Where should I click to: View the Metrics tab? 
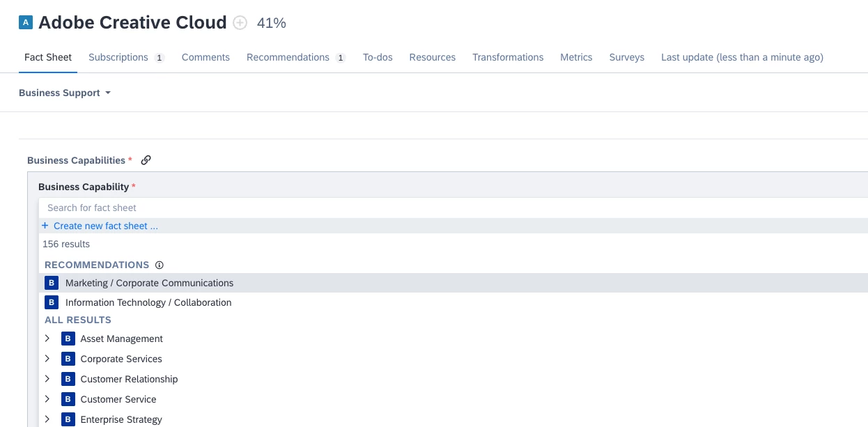[x=576, y=57]
